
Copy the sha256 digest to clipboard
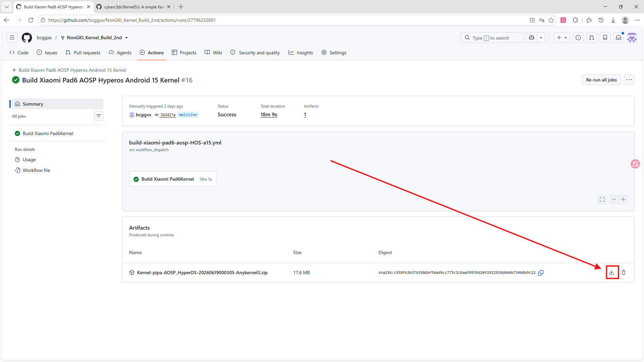coord(541,273)
